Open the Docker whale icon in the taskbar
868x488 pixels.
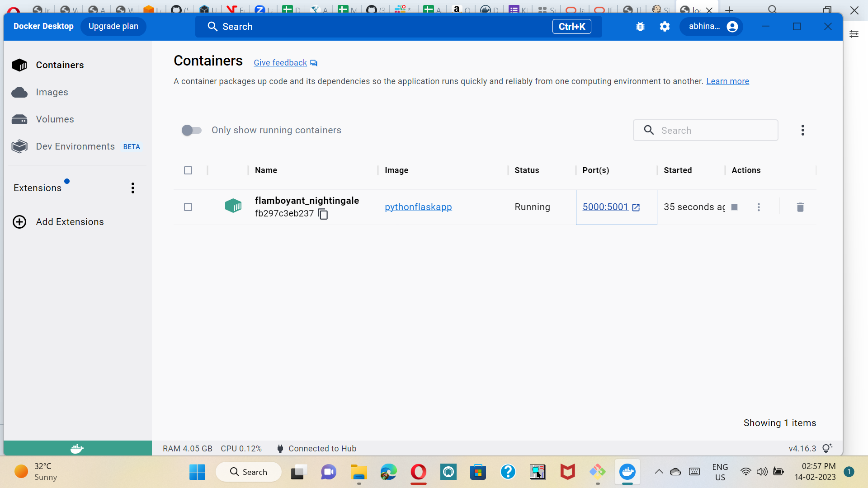(627, 472)
